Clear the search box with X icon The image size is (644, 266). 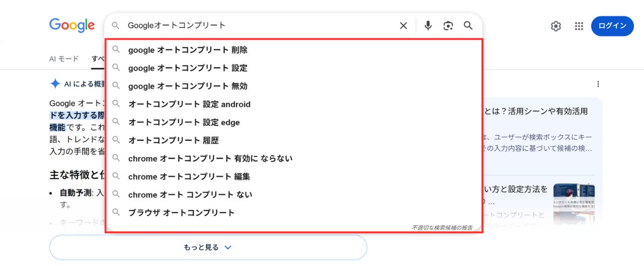coord(404,26)
